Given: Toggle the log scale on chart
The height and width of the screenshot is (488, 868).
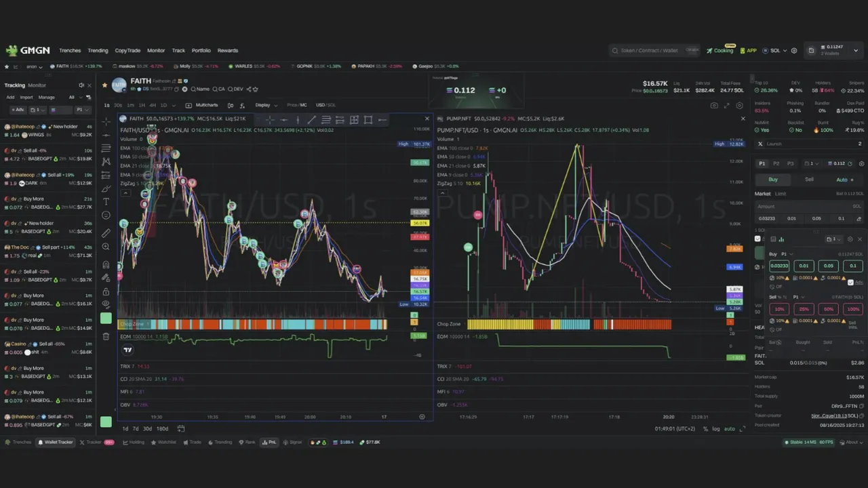Looking at the screenshot, I should (x=716, y=428).
